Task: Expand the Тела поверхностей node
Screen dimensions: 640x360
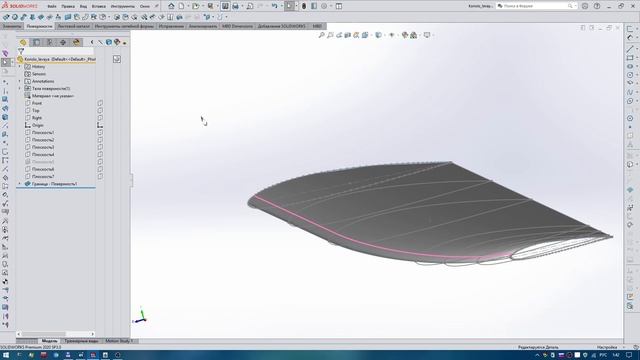Action: click(x=20, y=89)
